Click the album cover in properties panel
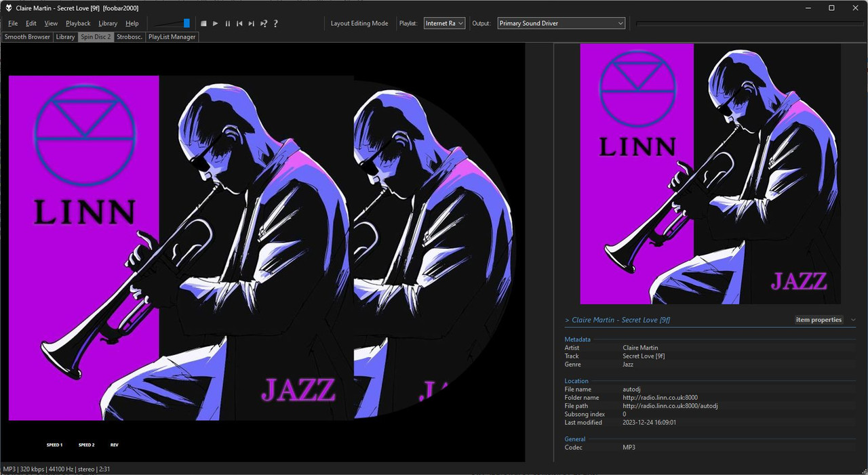This screenshot has height=475, width=868. [710, 173]
